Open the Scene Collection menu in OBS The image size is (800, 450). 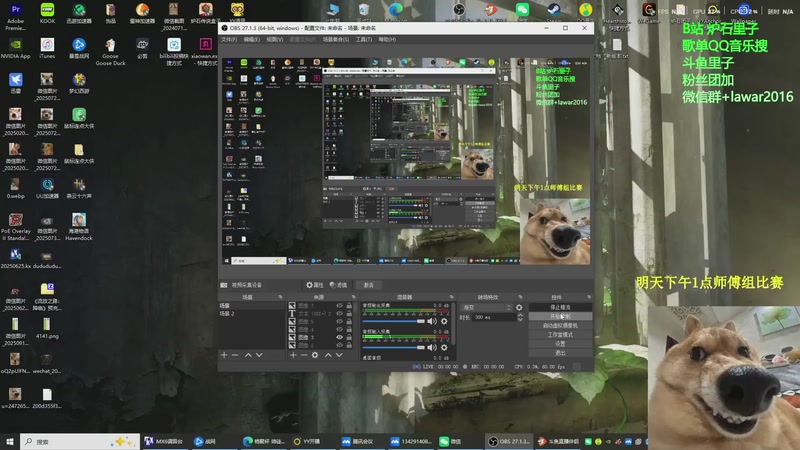pyautogui.click(x=336, y=39)
